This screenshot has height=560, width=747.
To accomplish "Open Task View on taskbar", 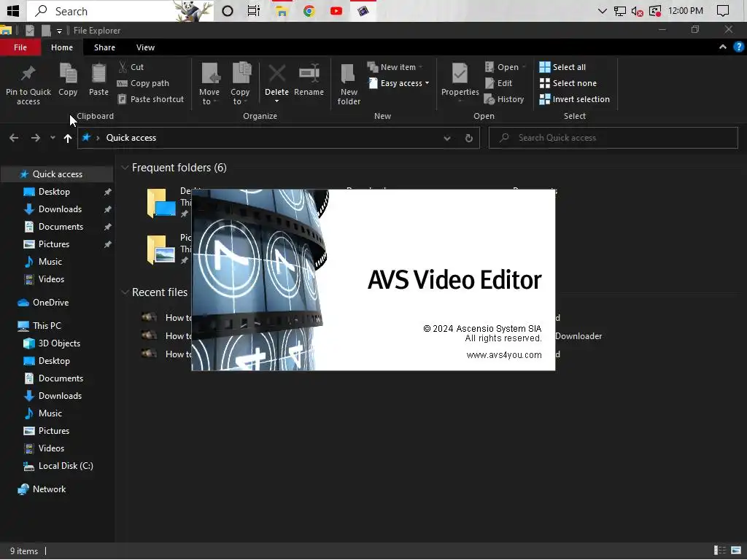I will tap(254, 10).
